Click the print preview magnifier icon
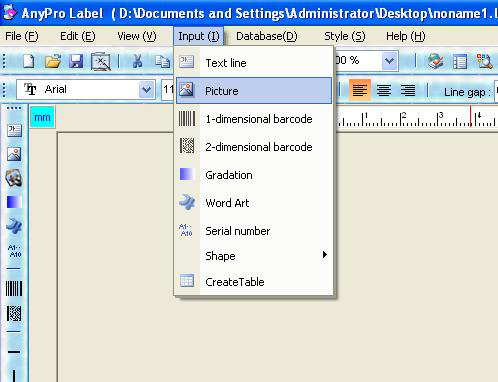The height and width of the screenshot is (382, 498). [484, 61]
